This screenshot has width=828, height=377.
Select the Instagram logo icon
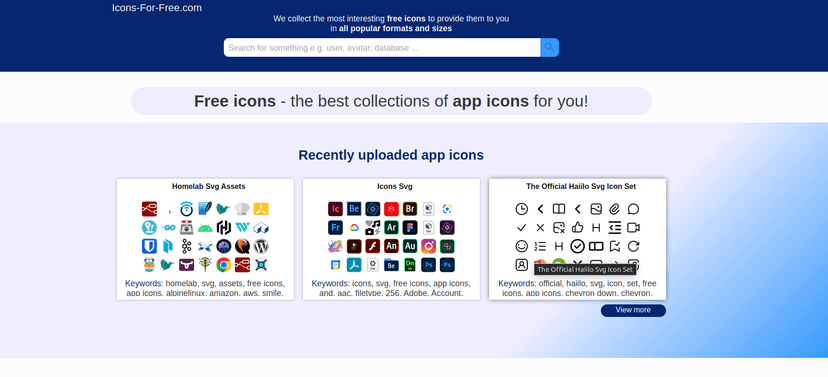point(428,246)
